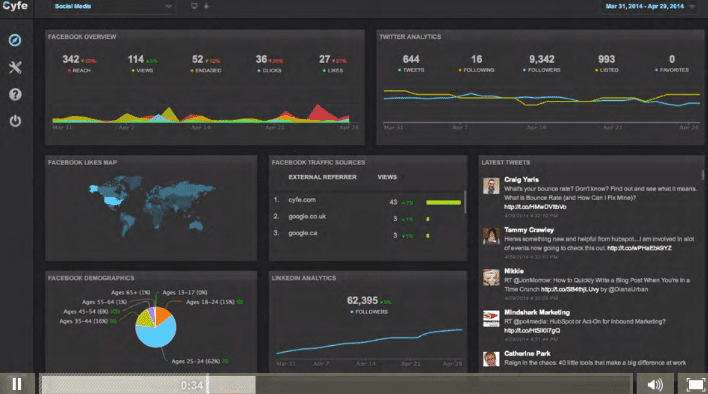708x394 pixels.
Task: Click the Mindshark Marketing username
Action: click(537, 312)
